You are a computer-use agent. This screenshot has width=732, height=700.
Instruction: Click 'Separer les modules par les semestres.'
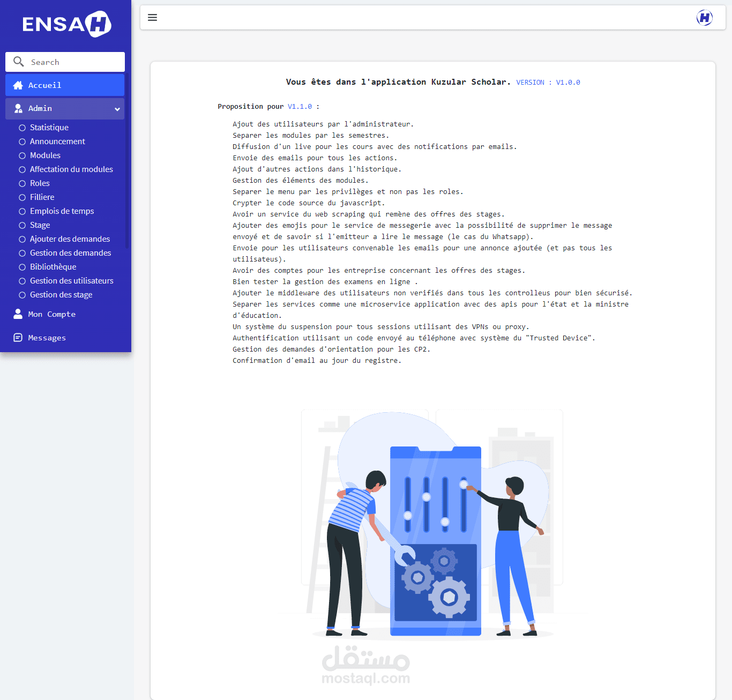point(311,136)
